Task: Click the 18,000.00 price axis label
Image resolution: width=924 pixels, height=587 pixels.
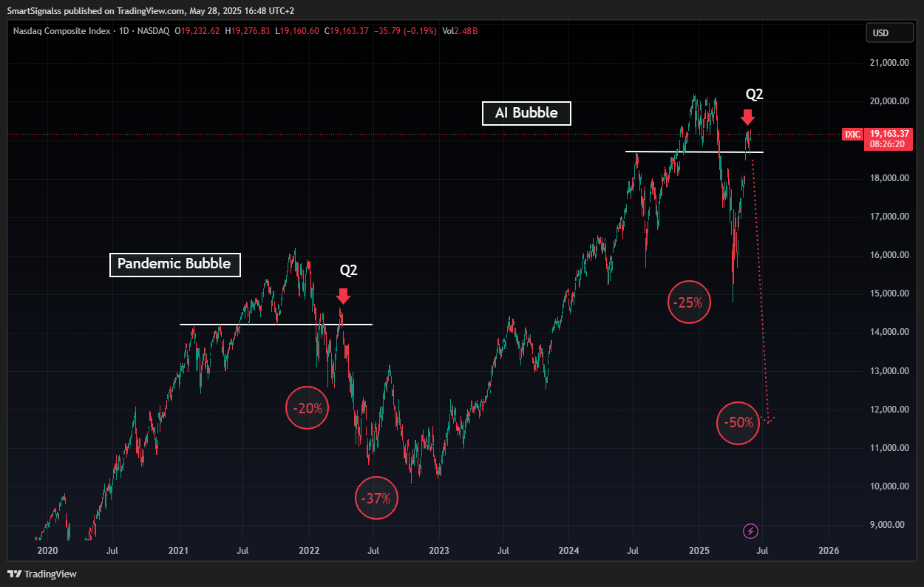Action: click(889, 178)
